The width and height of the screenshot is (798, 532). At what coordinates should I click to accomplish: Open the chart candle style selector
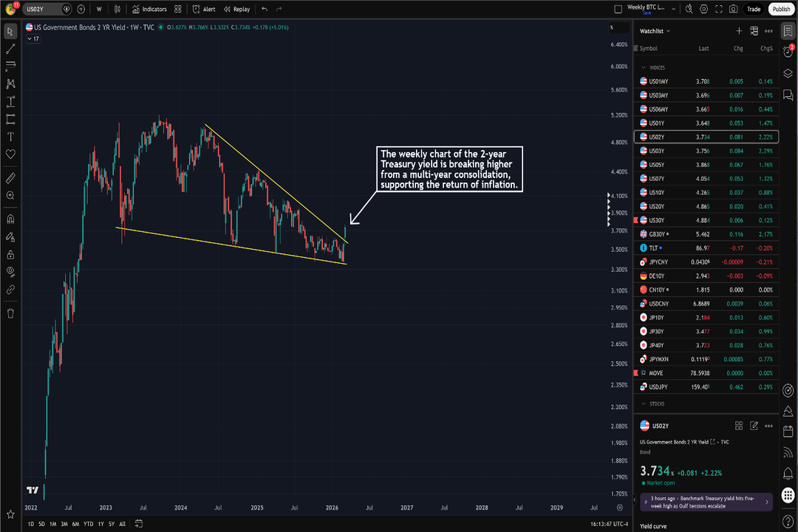pyautogui.click(x=117, y=9)
